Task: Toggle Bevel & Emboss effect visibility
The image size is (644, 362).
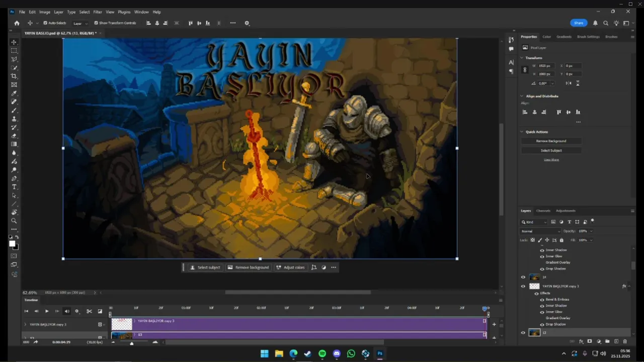Action: pyautogui.click(x=542, y=300)
